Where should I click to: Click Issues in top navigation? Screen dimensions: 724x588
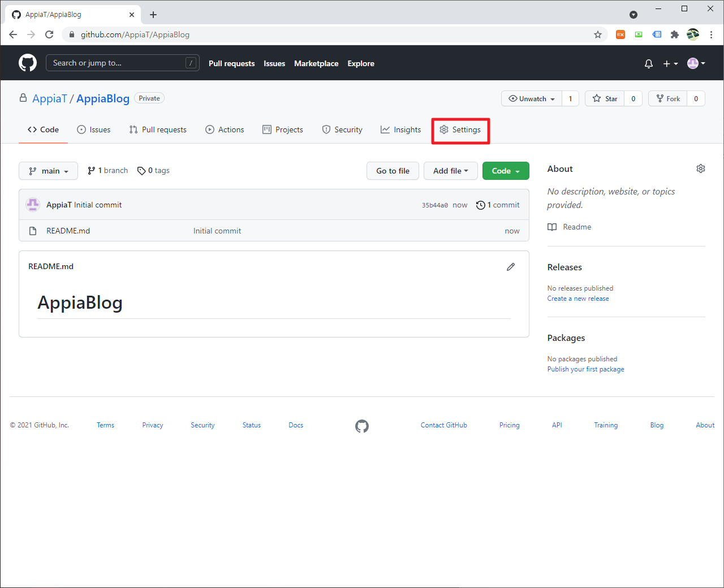coord(274,63)
